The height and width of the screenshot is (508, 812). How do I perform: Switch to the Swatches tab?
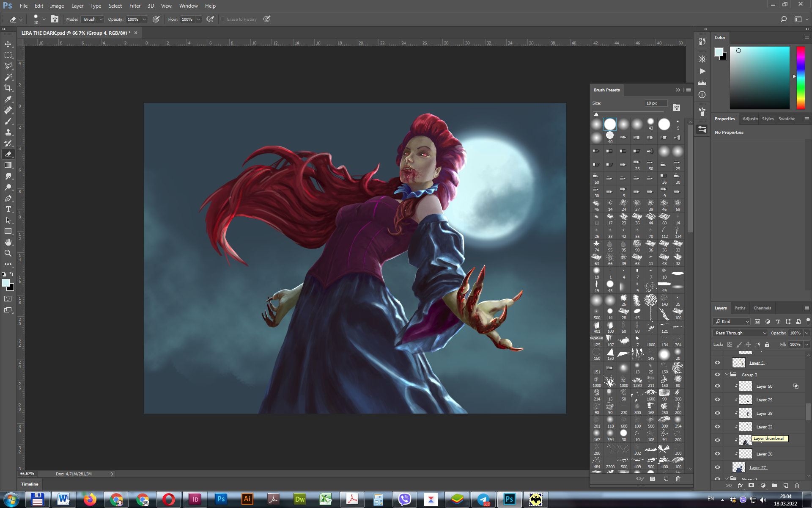click(x=786, y=119)
